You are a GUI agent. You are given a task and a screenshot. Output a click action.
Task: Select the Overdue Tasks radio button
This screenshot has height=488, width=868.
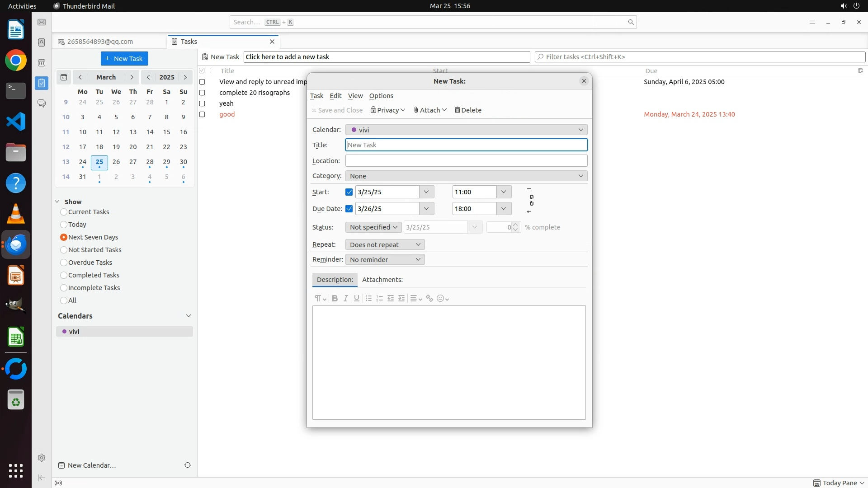pyautogui.click(x=64, y=263)
